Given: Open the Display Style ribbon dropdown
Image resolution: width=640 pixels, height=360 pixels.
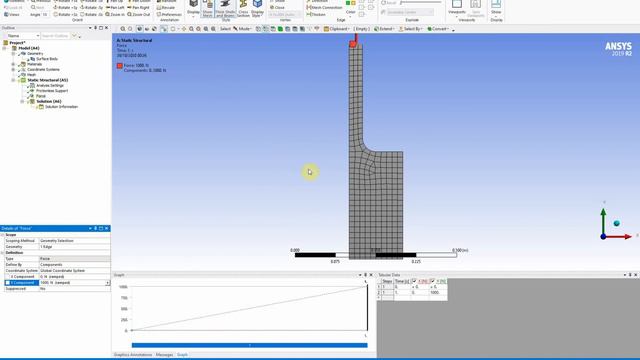Looking at the screenshot, I should pos(257,9).
